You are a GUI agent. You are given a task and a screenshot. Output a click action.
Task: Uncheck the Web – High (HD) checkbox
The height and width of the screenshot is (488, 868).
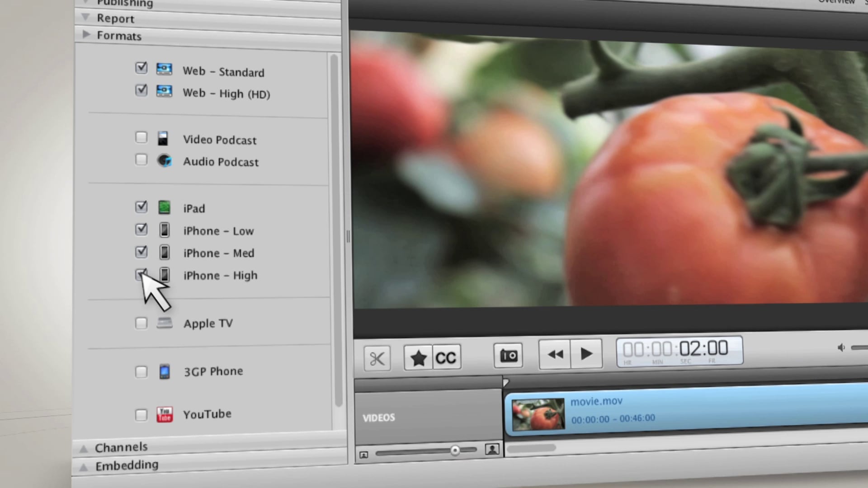pyautogui.click(x=142, y=90)
